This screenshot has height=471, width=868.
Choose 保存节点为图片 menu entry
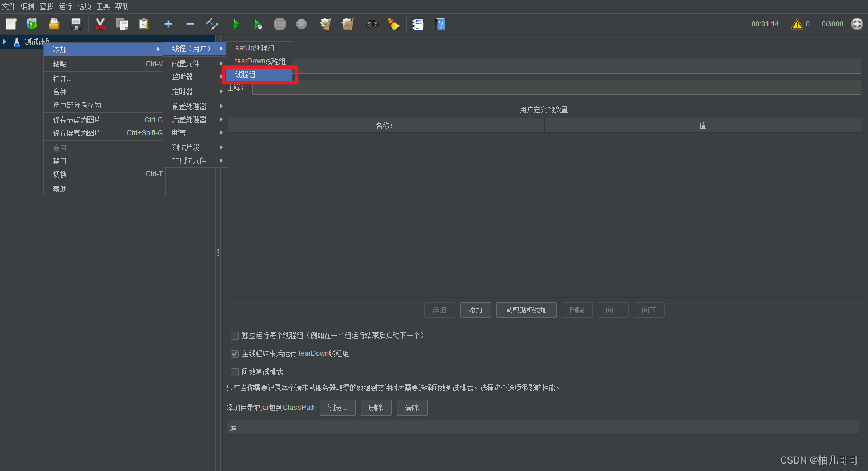pyautogui.click(x=105, y=120)
